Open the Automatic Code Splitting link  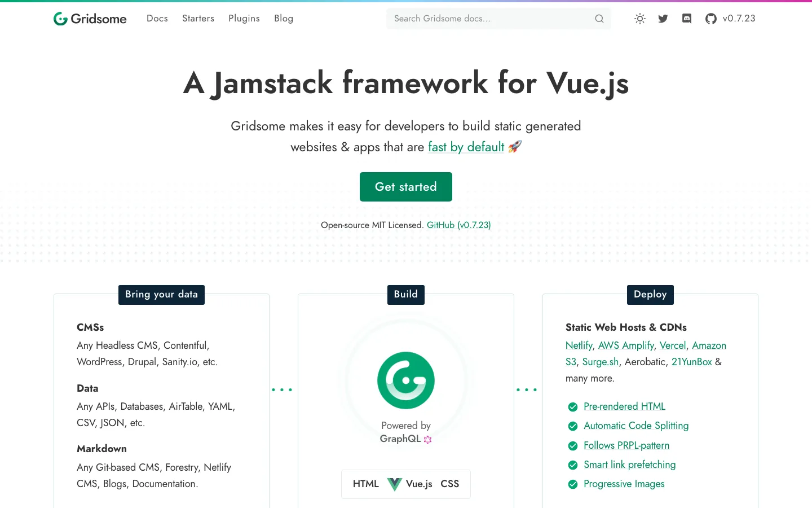(x=636, y=426)
